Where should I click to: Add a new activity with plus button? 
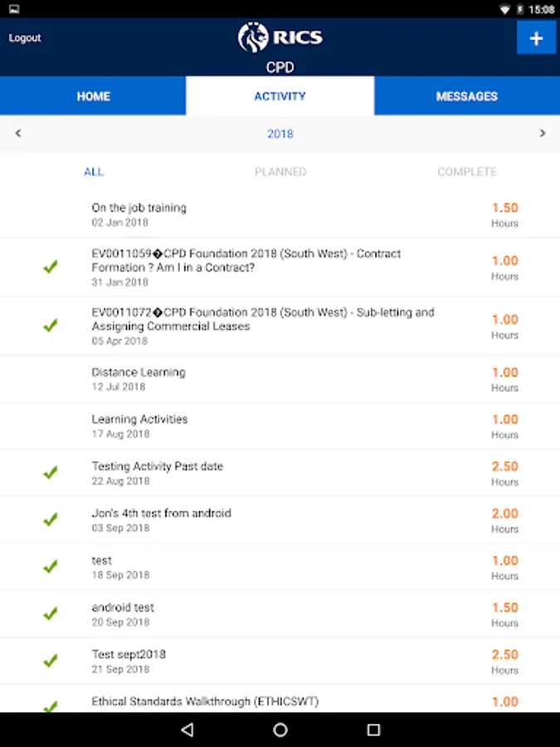[536, 37]
